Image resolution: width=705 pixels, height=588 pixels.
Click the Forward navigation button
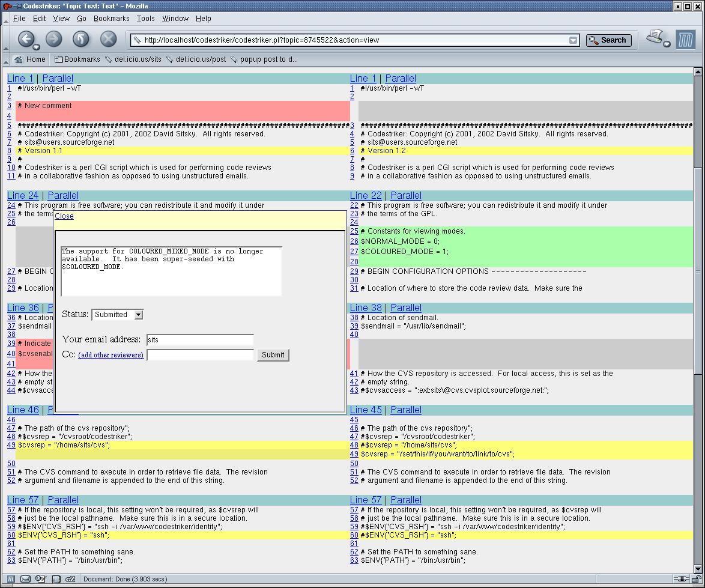pos(54,40)
